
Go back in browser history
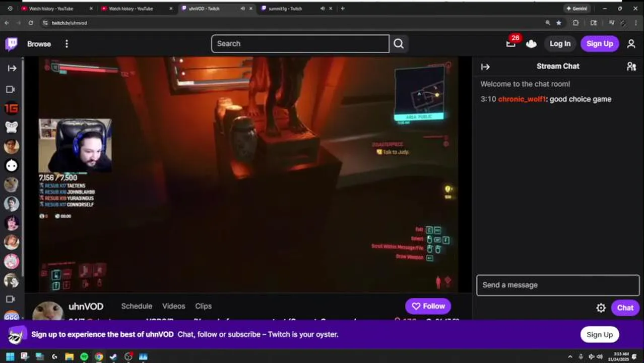pyautogui.click(x=7, y=23)
